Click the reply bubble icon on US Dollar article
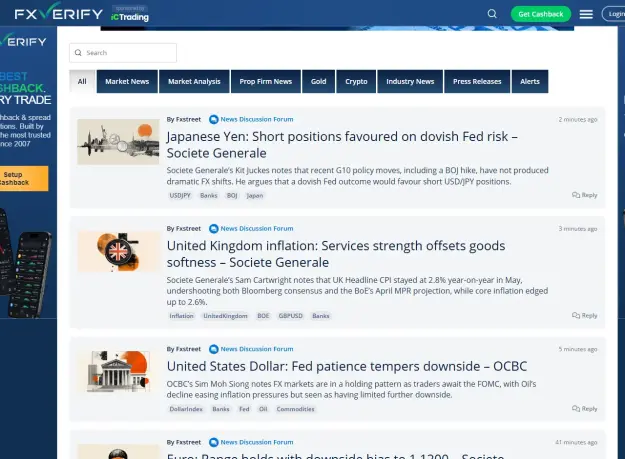Viewport: 625px width, 459px height. pos(576,408)
